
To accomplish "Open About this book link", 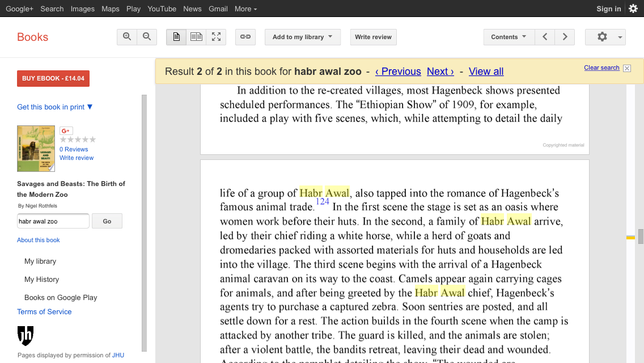I will 38,240.
